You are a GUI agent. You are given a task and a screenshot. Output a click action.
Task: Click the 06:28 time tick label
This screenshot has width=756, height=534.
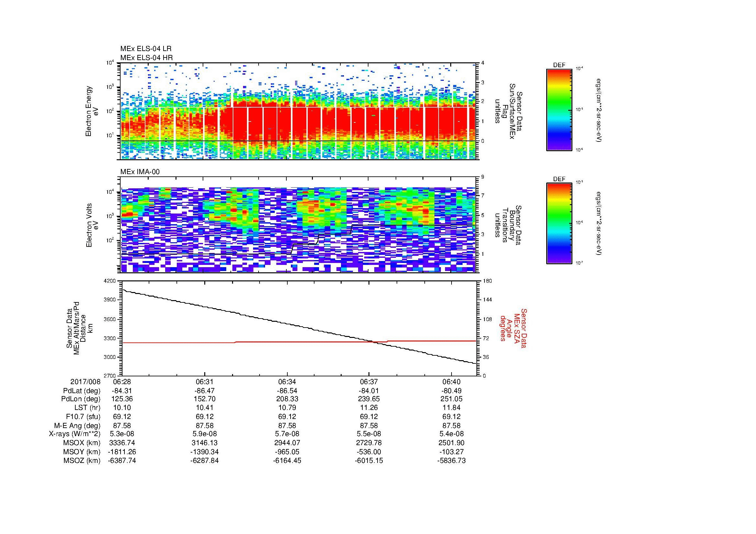122,382
